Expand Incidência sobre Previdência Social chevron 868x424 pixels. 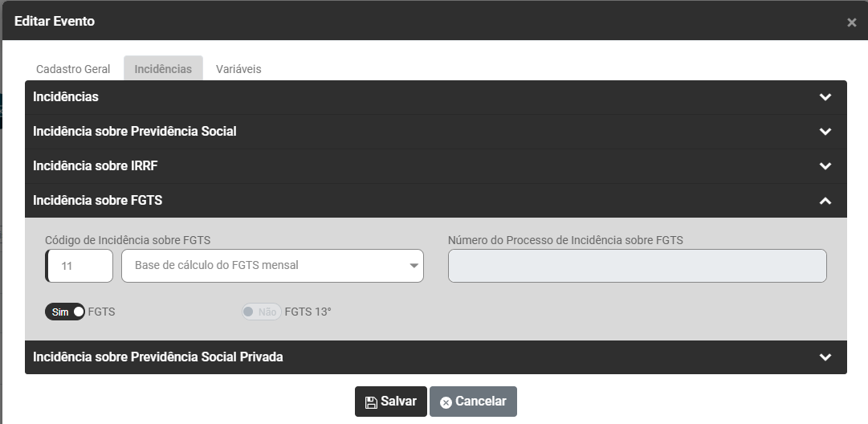tap(825, 132)
